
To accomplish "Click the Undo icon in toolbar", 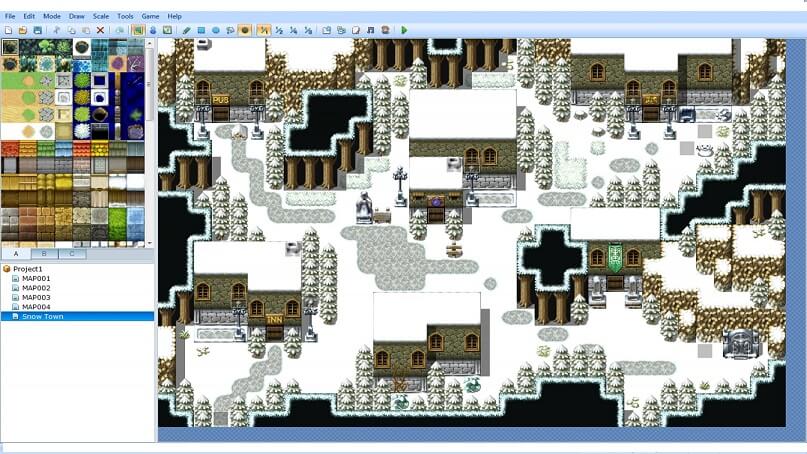I will pos(119,30).
